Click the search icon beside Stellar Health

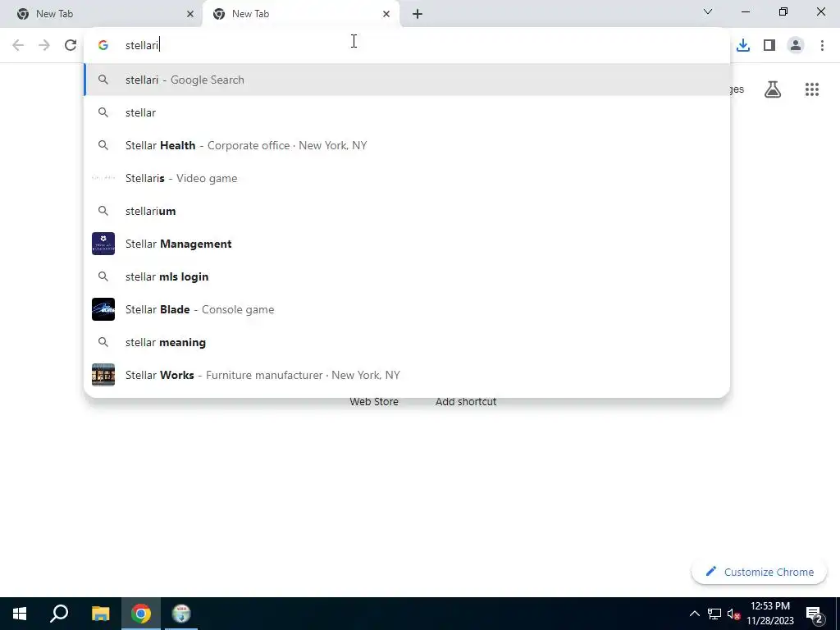(103, 145)
